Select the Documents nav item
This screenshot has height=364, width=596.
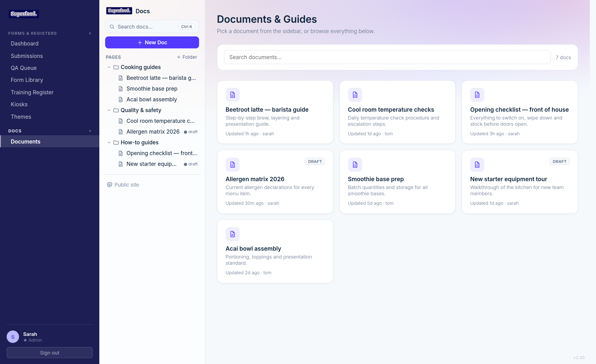[x=50, y=142]
